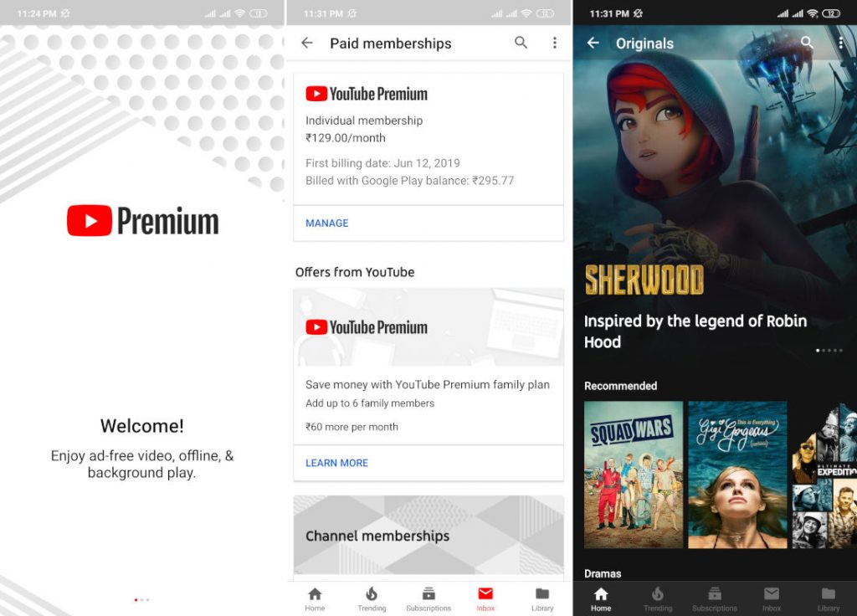Tap '₹129.00/month' price text
The width and height of the screenshot is (857, 616).
[x=346, y=138]
